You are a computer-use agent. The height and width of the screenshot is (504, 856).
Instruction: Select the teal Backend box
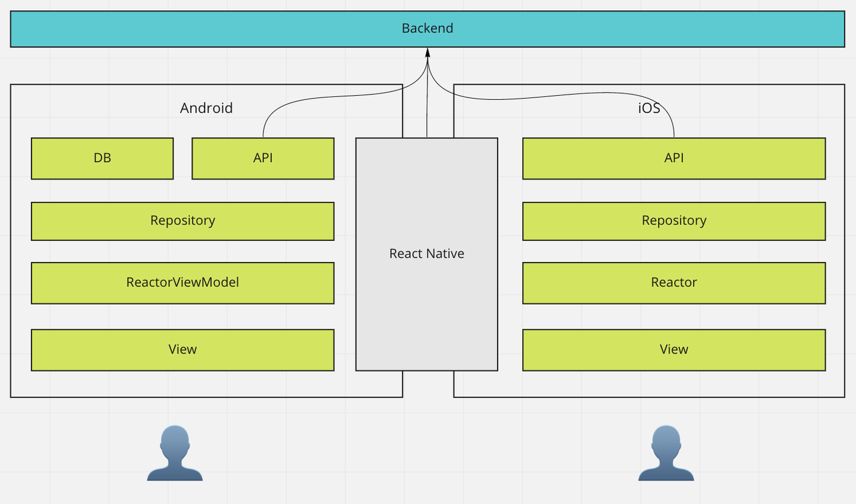tap(427, 29)
